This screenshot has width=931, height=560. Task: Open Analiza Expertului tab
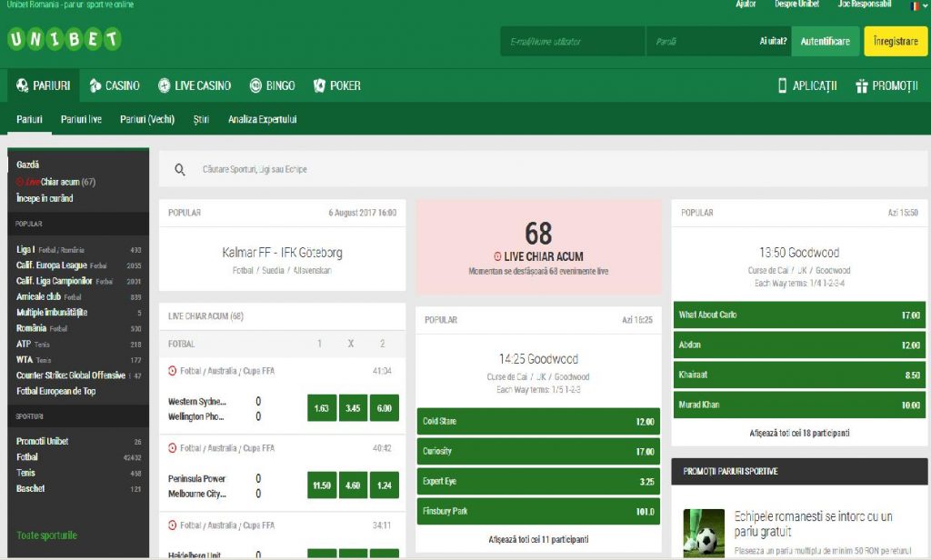[x=263, y=119]
